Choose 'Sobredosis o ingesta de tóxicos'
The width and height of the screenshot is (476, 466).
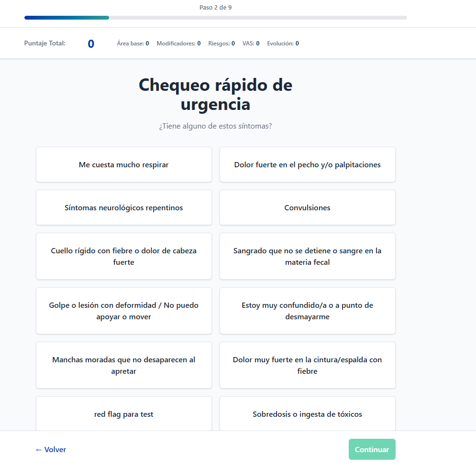[x=307, y=414]
